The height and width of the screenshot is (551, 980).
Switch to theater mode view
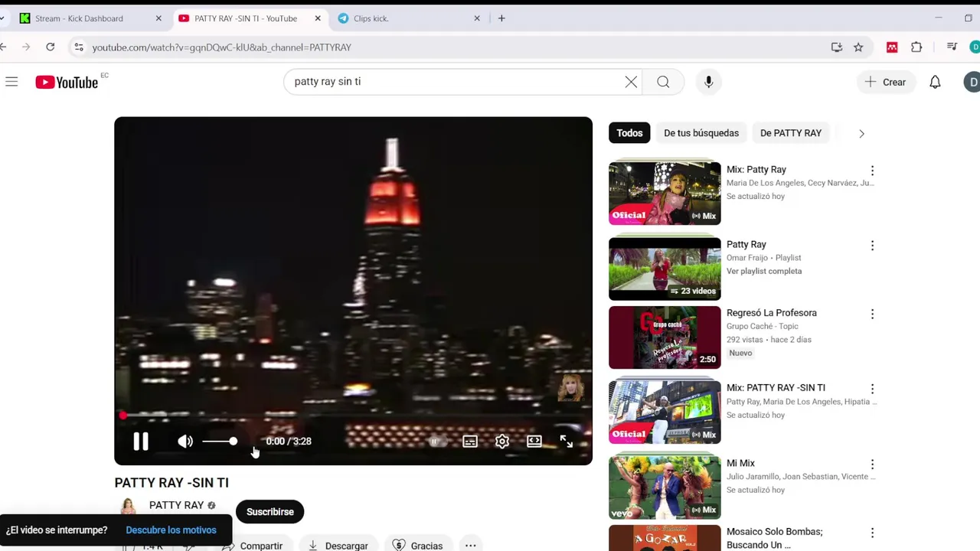click(534, 442)
